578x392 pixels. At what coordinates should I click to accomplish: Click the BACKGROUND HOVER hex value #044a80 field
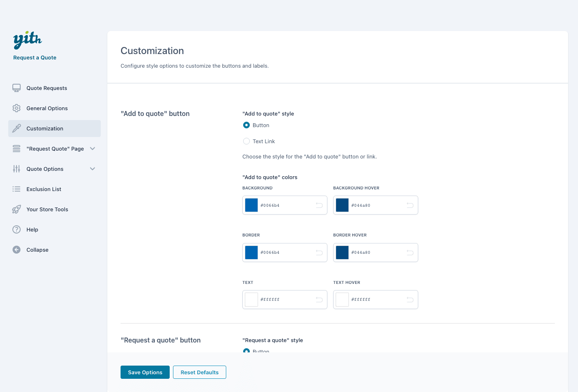click(361, 205)
